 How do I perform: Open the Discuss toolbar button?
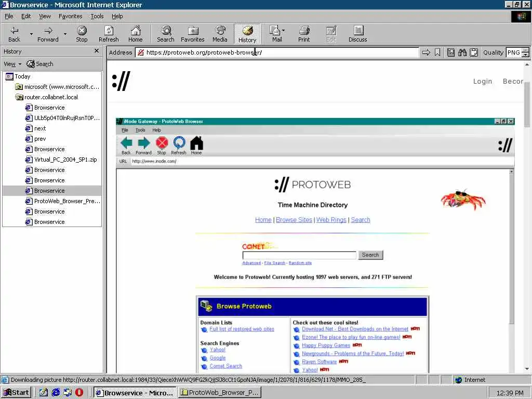click(x=357, y=34)
